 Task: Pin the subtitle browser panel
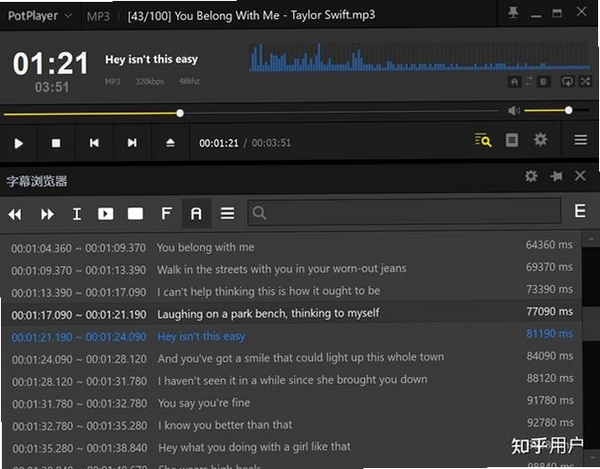click(556, 176)
